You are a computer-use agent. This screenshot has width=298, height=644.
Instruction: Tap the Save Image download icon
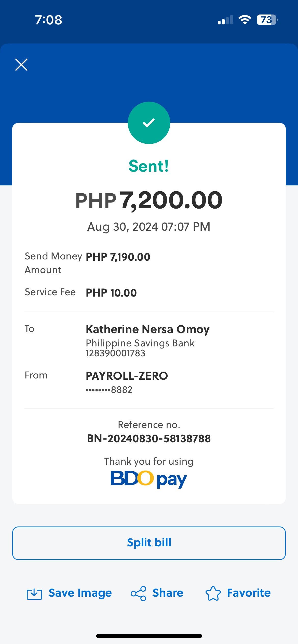click(x=34, y=594)
